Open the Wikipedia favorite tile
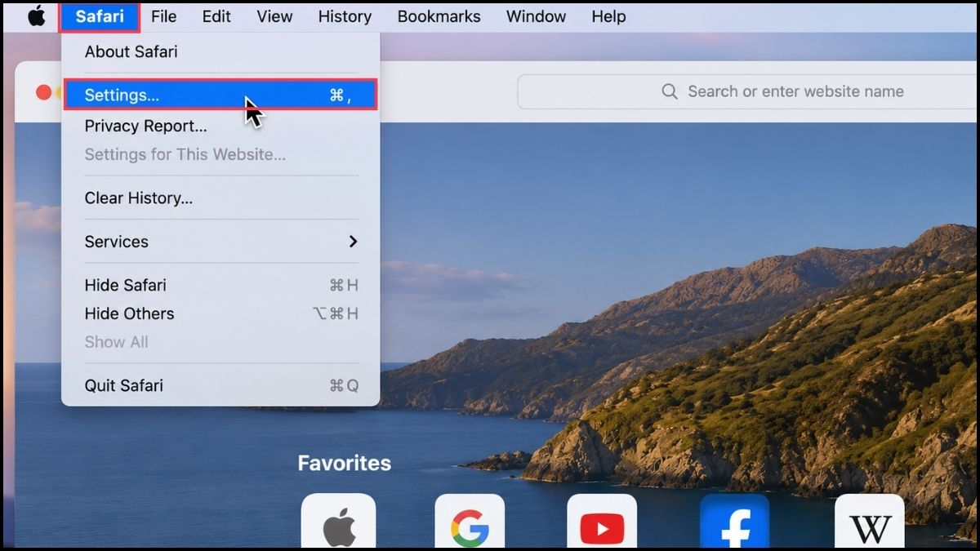980x551 pixels. pos(870,522)
